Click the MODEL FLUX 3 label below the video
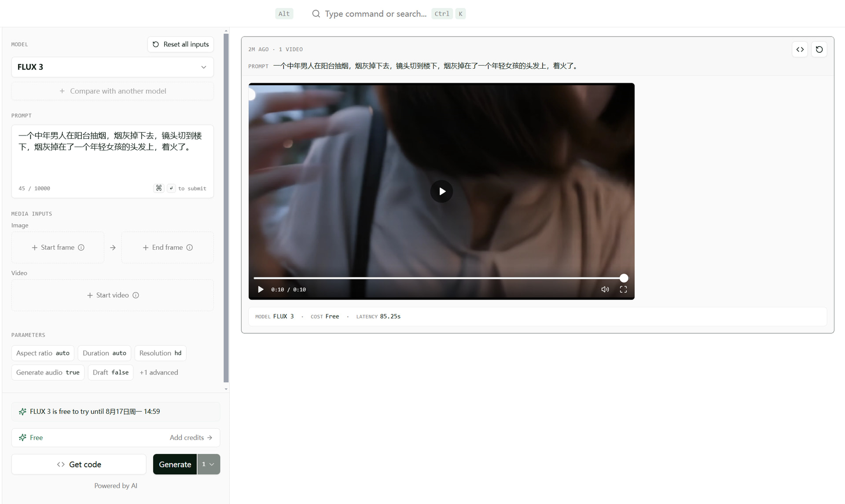The width and height of the screenshot is (845, 504). point(274,317)
